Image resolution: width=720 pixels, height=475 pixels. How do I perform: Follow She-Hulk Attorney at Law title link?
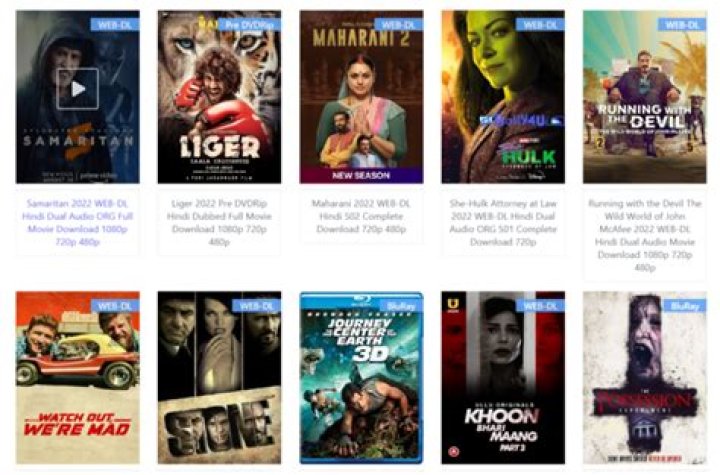click(503, 222)
